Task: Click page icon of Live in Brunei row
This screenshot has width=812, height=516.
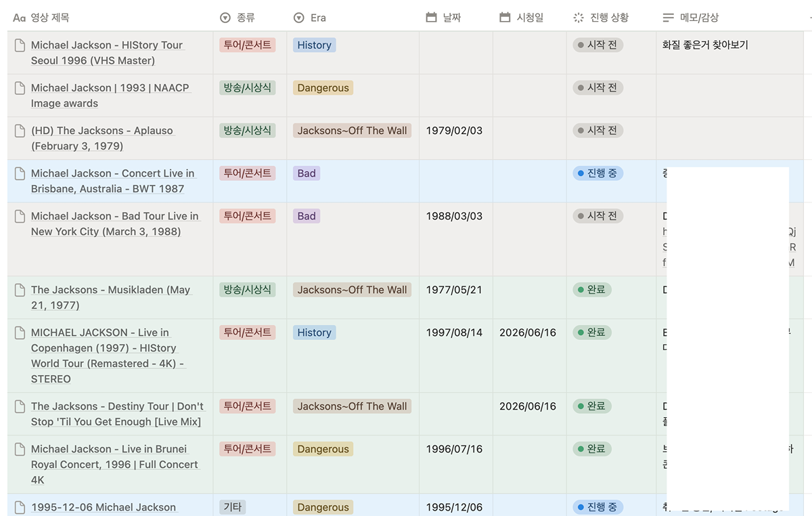Action: [20, 449]
